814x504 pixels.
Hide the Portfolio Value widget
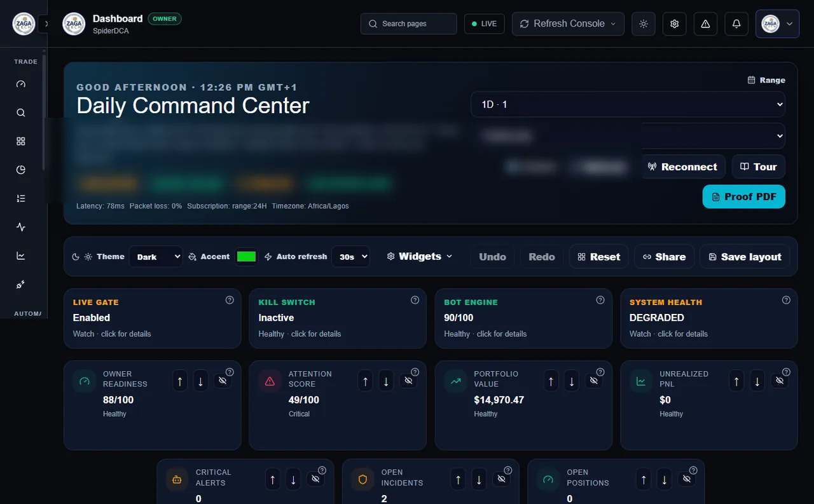pyautogui.click(x=593, y=381)
